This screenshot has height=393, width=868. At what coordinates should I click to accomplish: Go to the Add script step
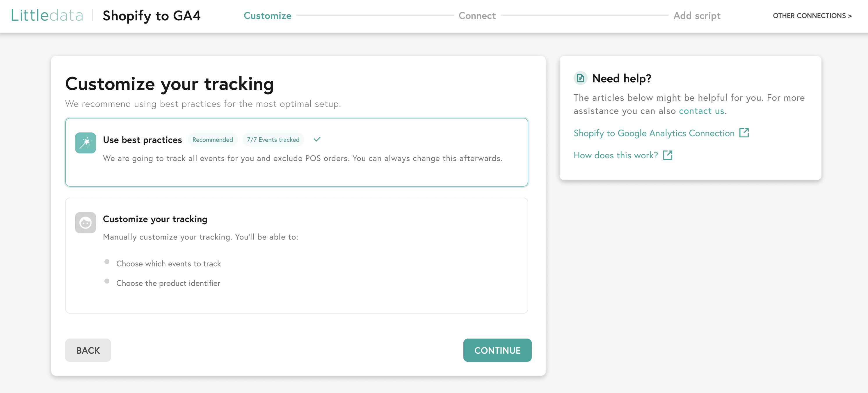point(697,15)
